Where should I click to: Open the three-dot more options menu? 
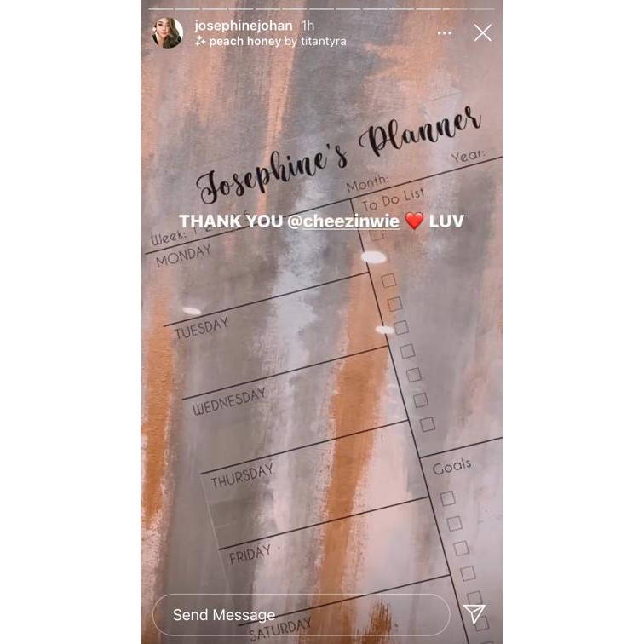[x=445, y=33]
